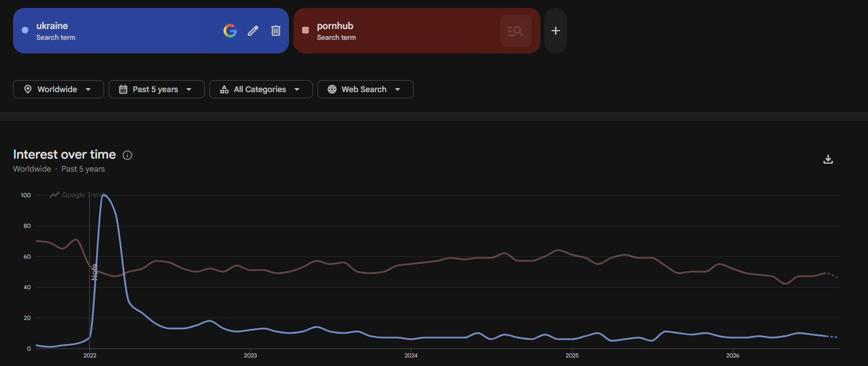Add a new comparison term
Viewport: 868px width, 366px height.
click(556, 31)
